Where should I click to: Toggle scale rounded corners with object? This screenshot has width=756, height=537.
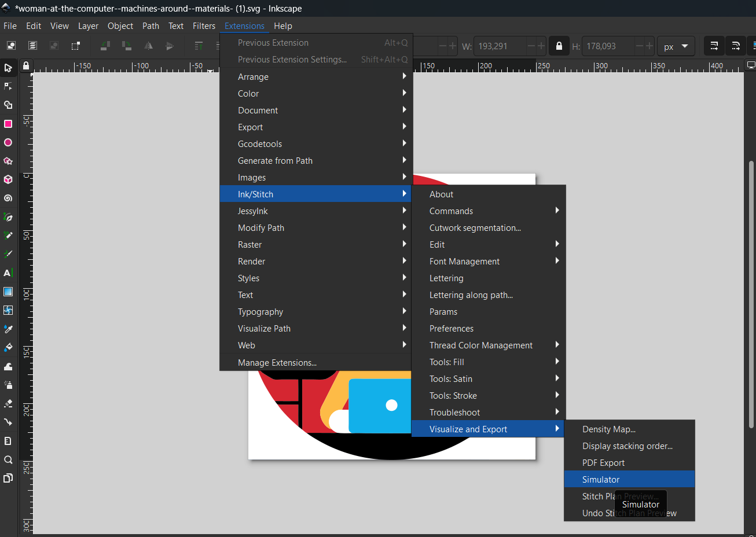(735, 46)
